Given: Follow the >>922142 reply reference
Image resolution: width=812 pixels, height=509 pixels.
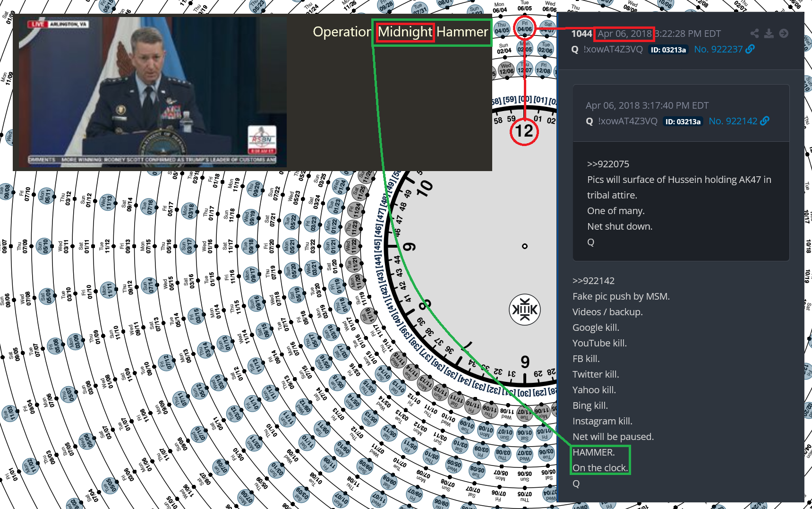Looking at the screenshot, I should point(593,281).
